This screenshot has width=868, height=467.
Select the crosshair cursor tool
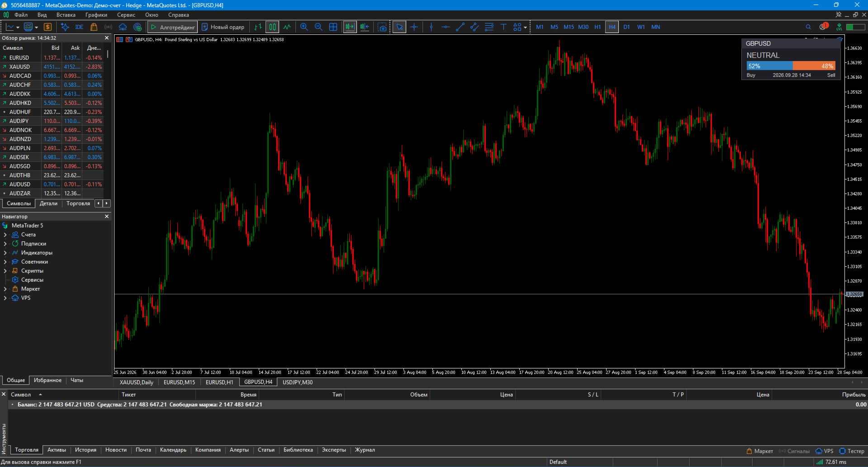(414, 27)
